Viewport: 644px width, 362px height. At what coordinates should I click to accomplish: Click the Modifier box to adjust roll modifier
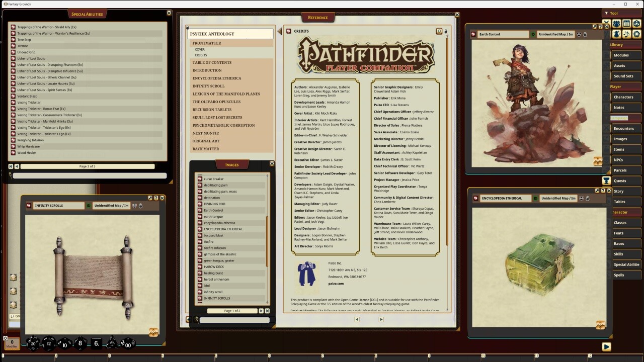click(x=11, y=344)
